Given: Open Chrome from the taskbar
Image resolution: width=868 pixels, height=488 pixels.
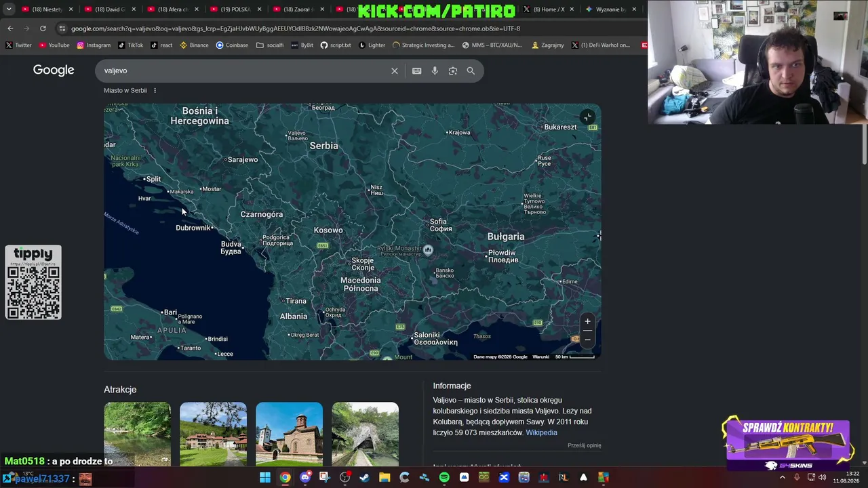Looking at the screenshot, I should click(285, 478).
